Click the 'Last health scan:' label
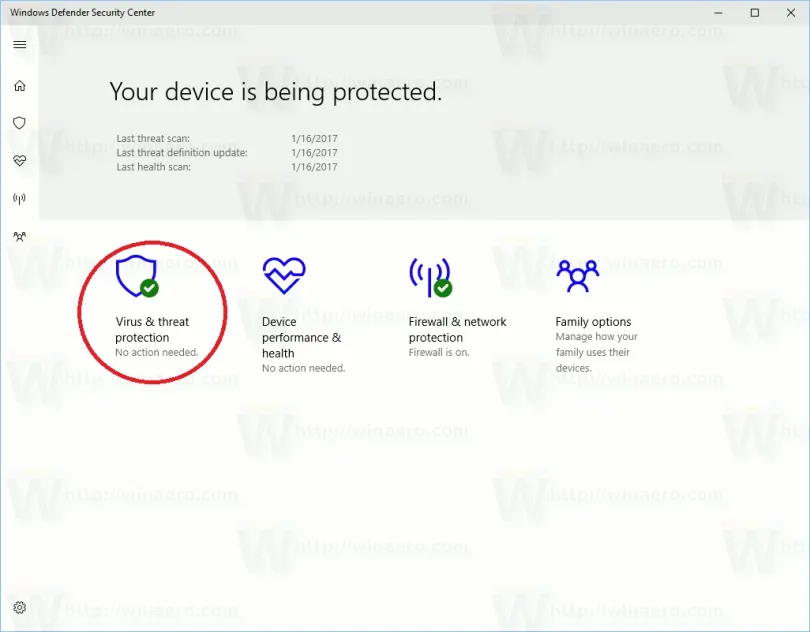The image size is (810, 632). coord(153,167)
